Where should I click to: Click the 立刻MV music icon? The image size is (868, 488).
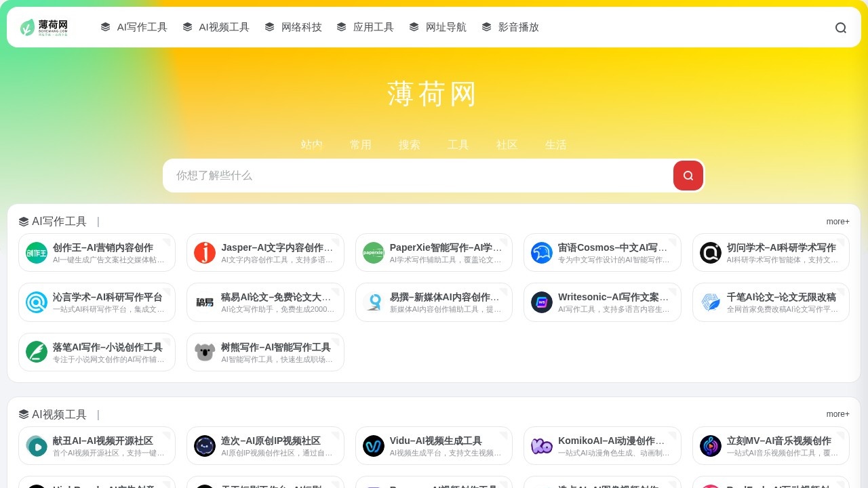(711, 446)
